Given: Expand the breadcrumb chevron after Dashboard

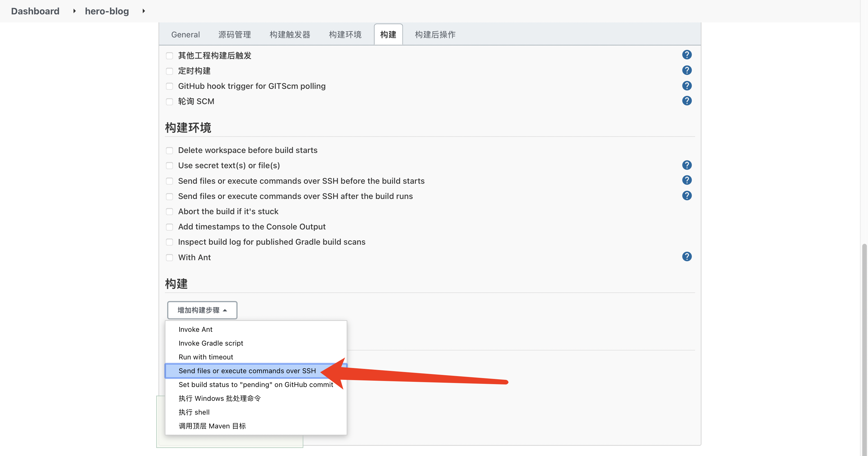Looking at the screenshot, I should pos(74,11).
